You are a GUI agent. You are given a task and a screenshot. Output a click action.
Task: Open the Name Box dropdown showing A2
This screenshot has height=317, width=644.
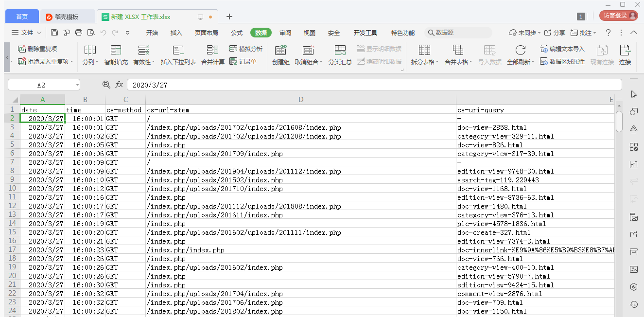pos(77,85)
